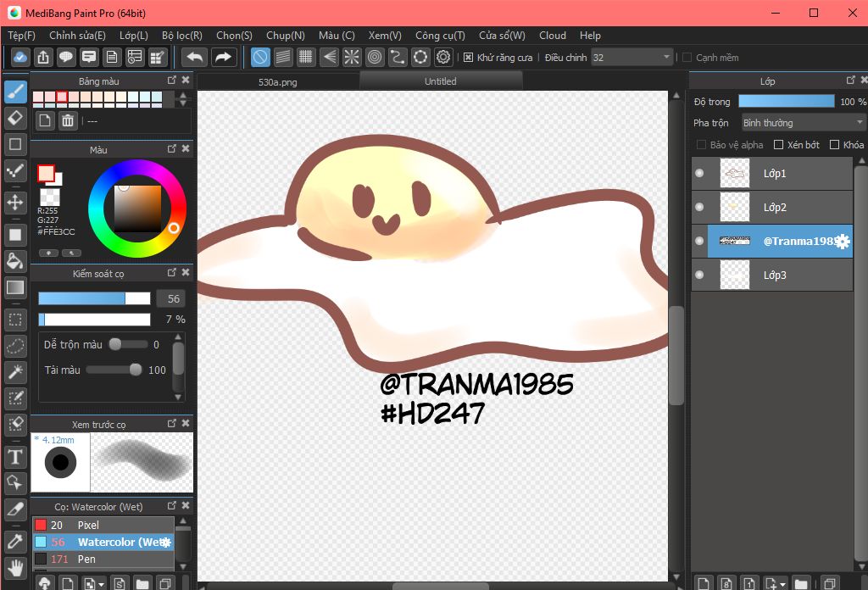This screenshot has width=868, height=590.
Task: Enable the concentric circle snap guide
Action: pos(375,57)
